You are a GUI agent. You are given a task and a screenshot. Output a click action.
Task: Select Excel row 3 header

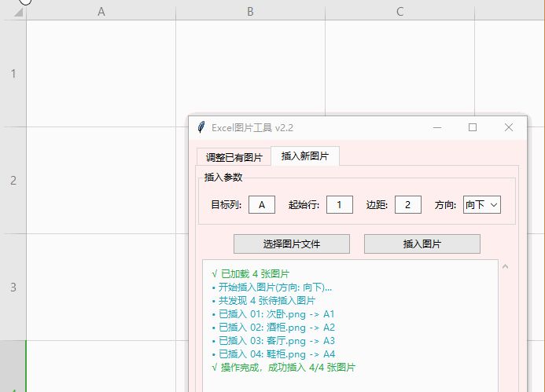coord(13,288)
